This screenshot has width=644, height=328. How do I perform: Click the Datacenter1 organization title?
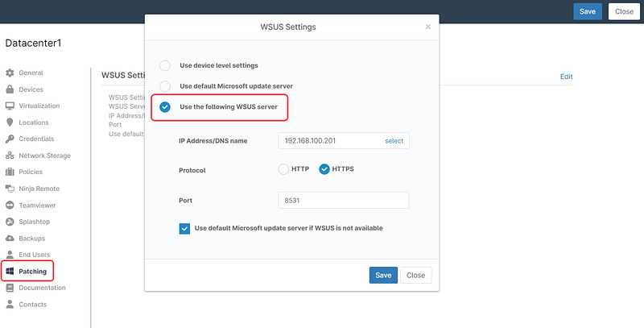point(33,44)
